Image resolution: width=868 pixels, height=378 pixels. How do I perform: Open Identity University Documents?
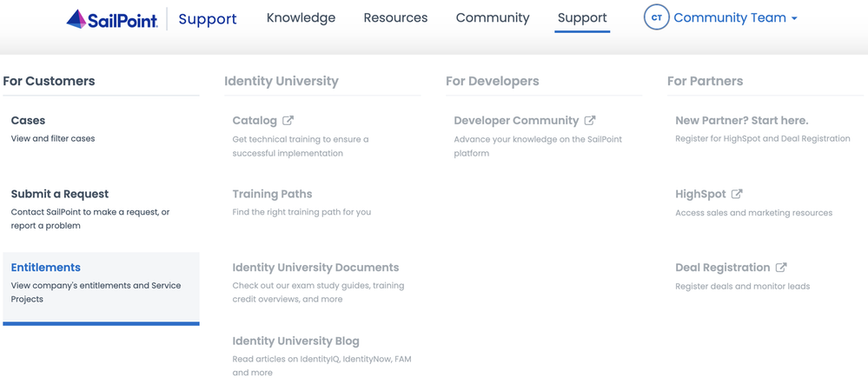[315, 268]
